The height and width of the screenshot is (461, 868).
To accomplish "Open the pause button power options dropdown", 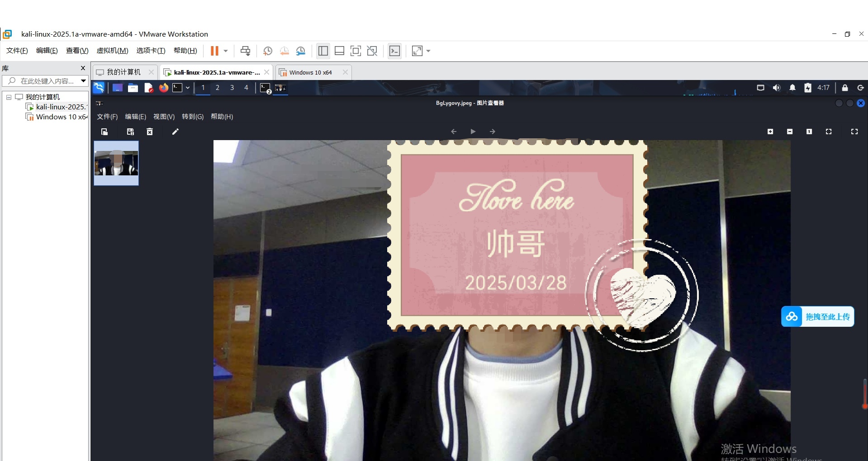I will point(226,51).
